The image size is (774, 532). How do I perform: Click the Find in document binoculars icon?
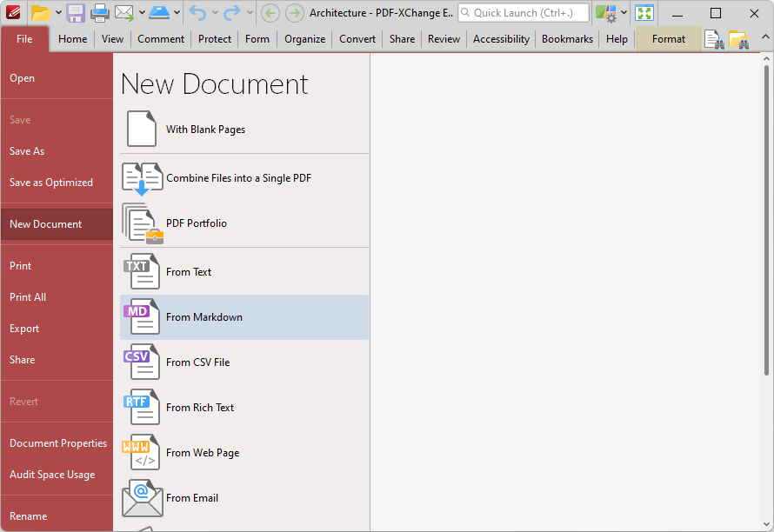click(x=714, y=39)
